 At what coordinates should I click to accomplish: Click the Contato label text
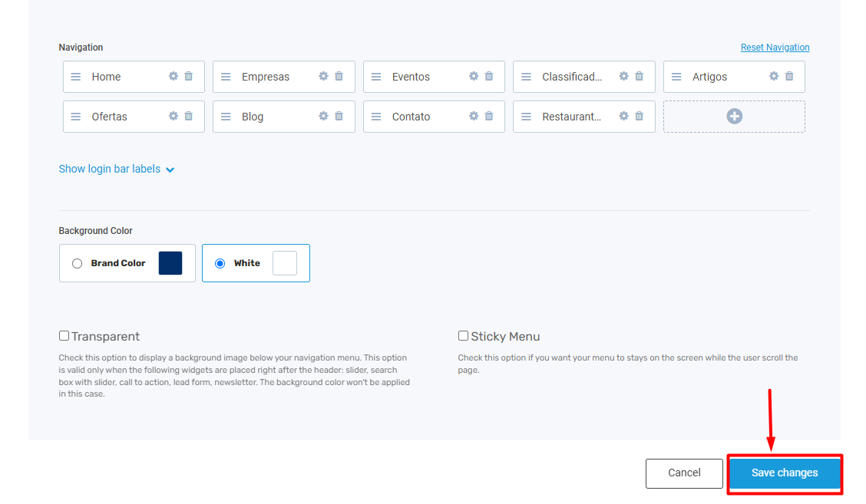pyautogui.click(x=411, y=117)
